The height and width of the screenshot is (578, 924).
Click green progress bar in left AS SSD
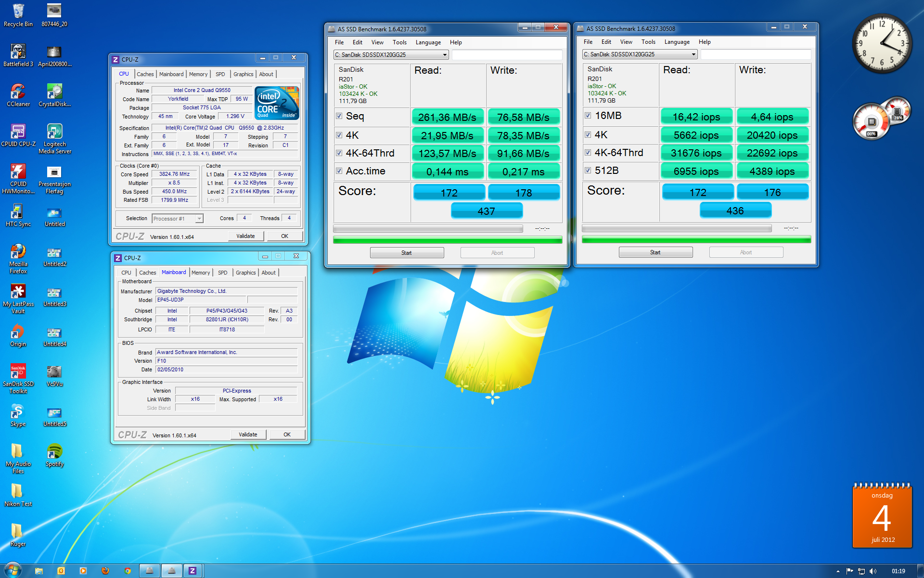point(448,240)
